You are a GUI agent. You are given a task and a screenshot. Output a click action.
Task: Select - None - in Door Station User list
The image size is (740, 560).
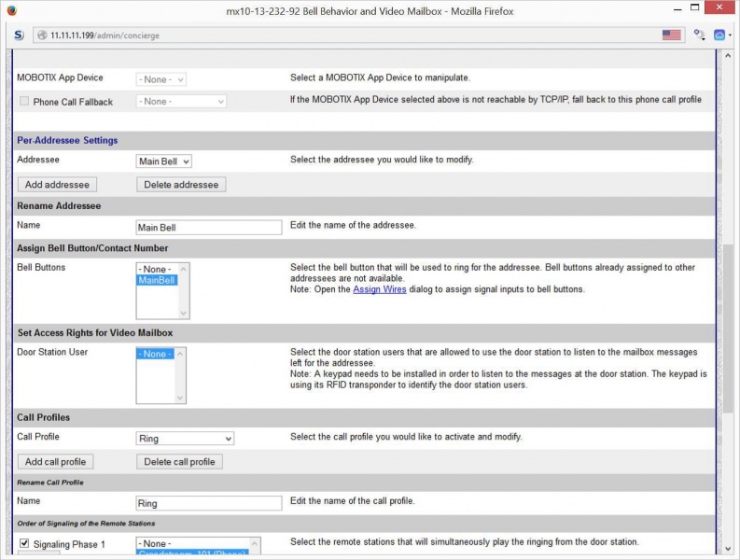point(155,354)
